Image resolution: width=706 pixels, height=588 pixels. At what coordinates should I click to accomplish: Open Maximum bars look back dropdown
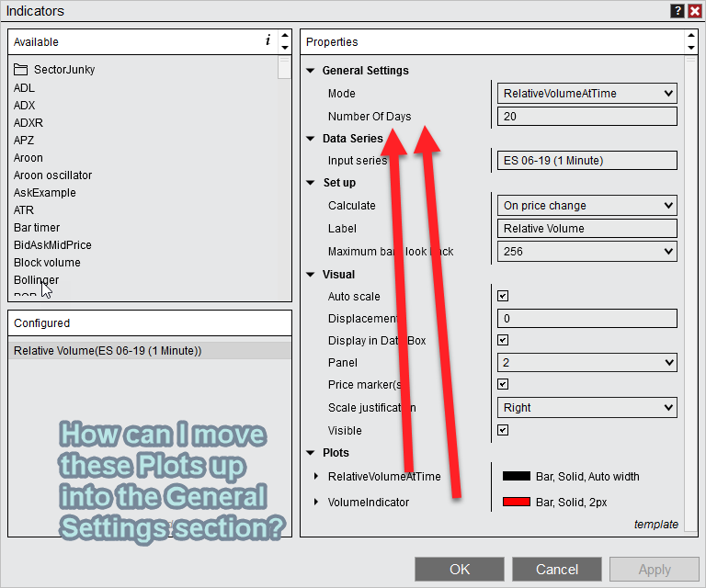(587, 252)
